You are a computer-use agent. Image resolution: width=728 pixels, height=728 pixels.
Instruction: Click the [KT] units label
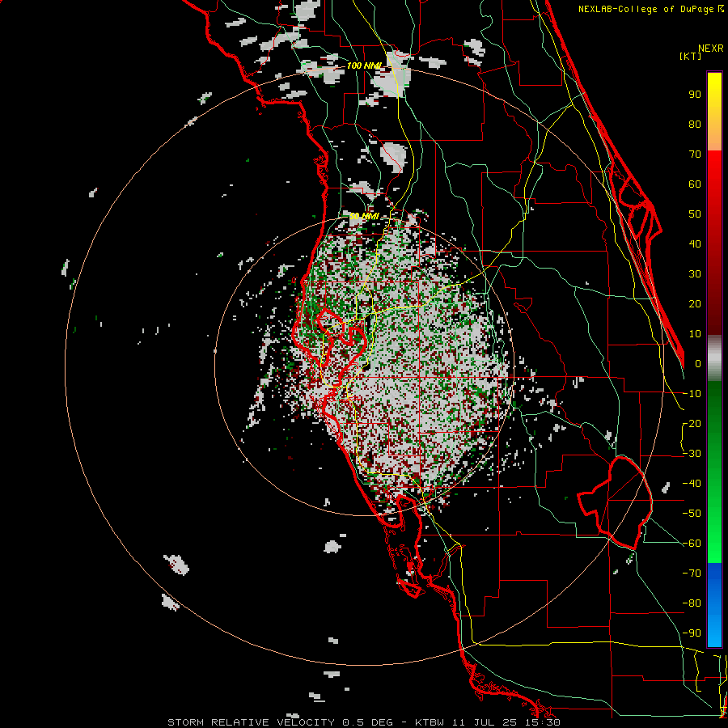point(691,56)
